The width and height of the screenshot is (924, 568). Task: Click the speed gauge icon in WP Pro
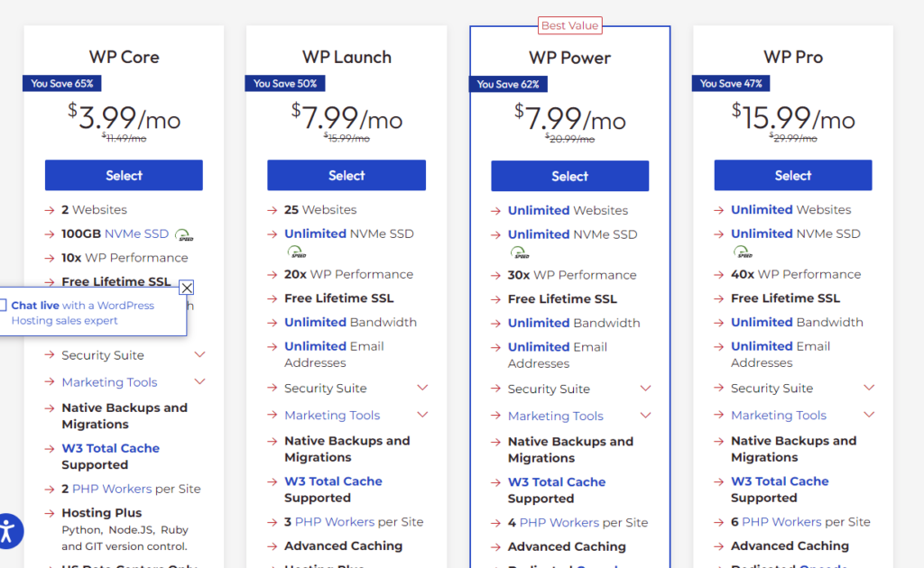(x=744, y=252)
